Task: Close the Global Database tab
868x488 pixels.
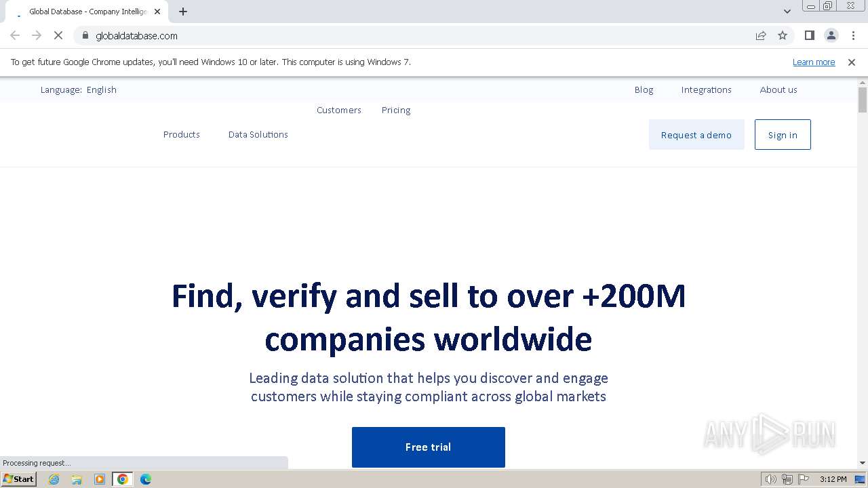Action: coord(157,12)
